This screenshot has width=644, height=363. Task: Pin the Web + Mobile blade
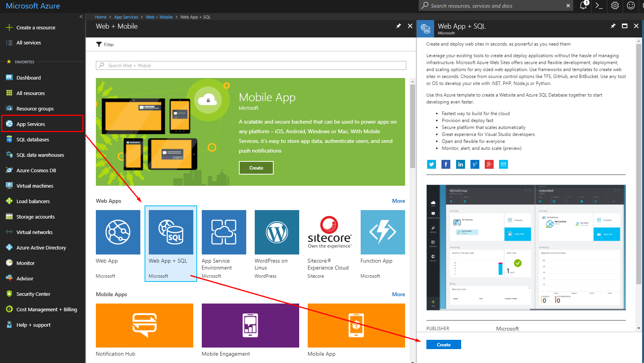tap(399, 26)
